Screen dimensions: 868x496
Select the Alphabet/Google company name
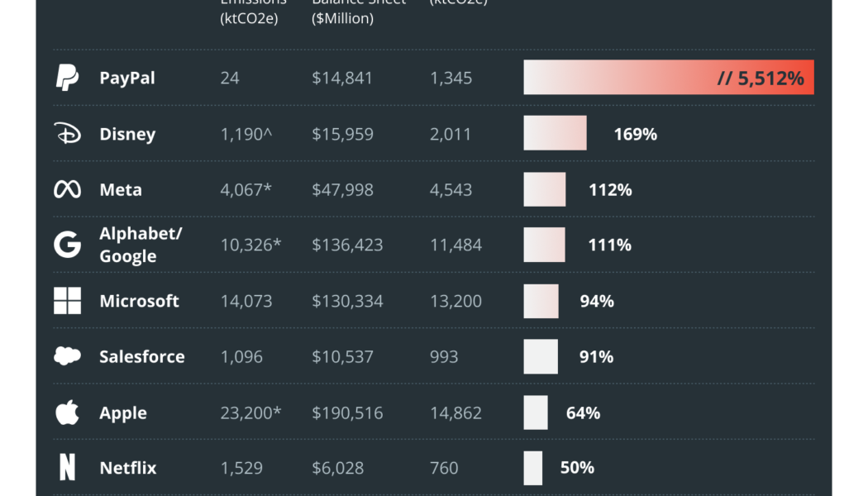click(141, 245)
